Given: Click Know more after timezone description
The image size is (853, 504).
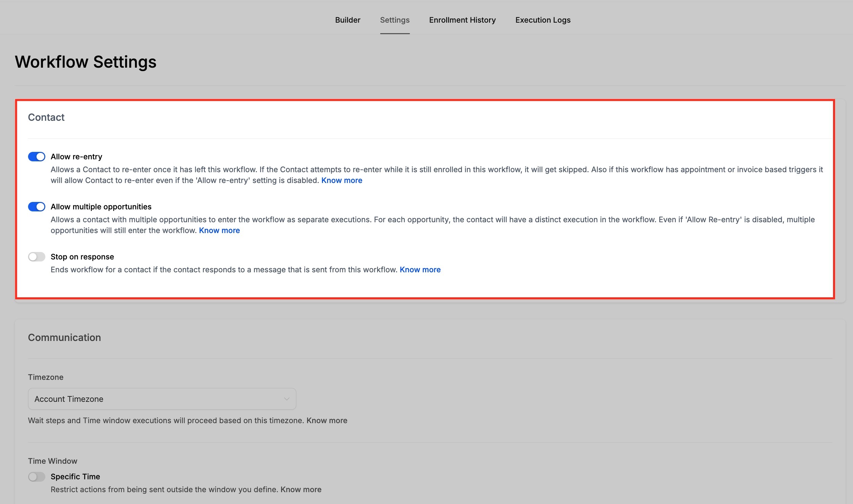Looking at the screenshot, I should tap(327, 420).
